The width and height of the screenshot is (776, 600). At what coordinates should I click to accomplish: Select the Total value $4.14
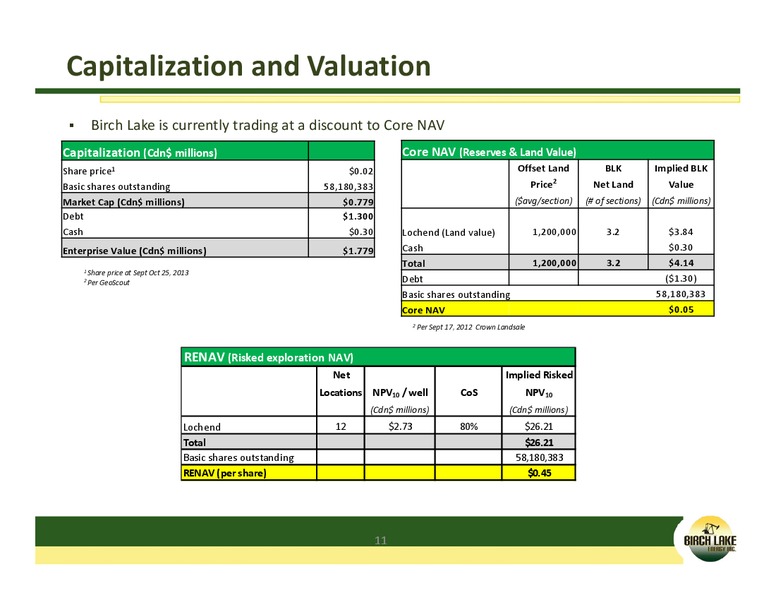(681, 263)
